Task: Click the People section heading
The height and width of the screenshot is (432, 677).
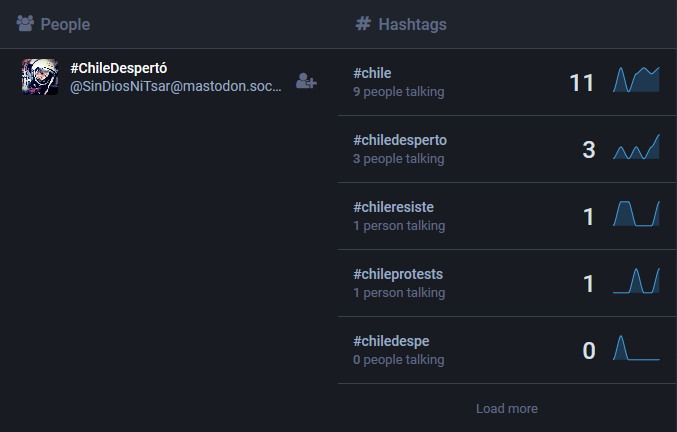Action: (x=65, y=23)
